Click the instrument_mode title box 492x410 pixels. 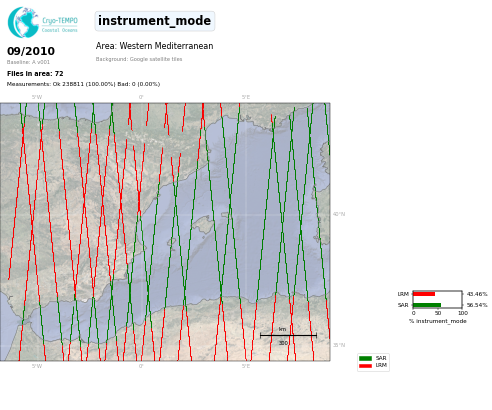[x=155, y=21]
